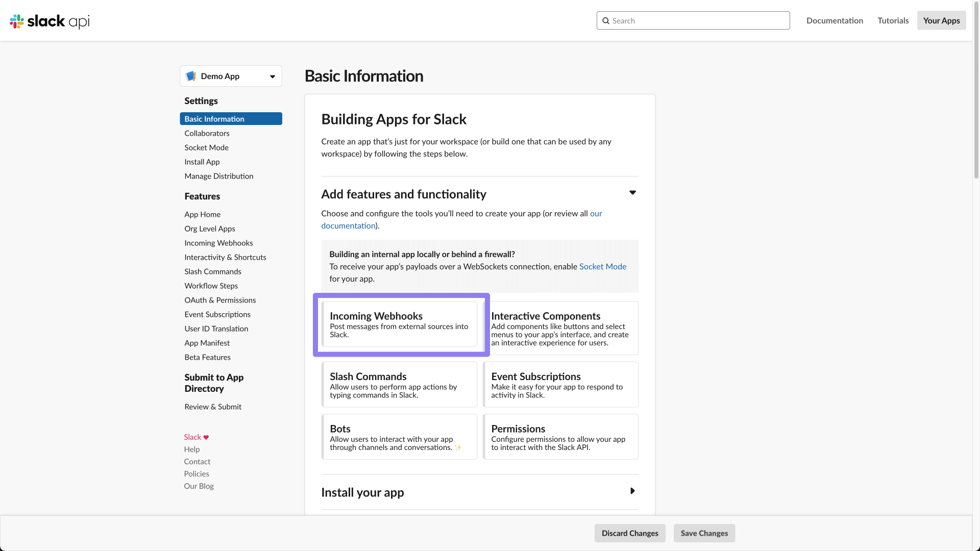Screen dimensions: 980x551
Task: Click the Interactive Components feature icon
Action: tap(561, 328)
